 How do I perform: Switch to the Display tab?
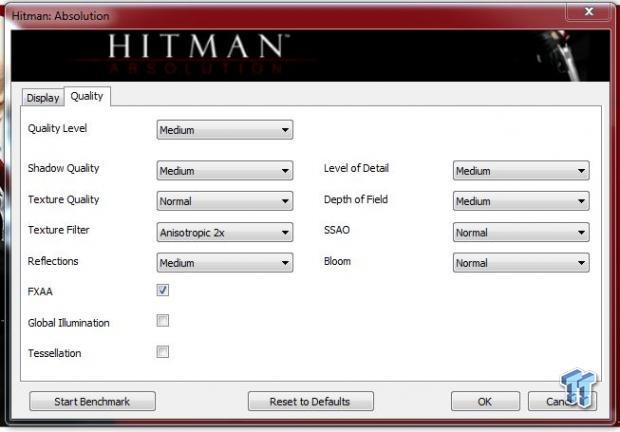43,98
